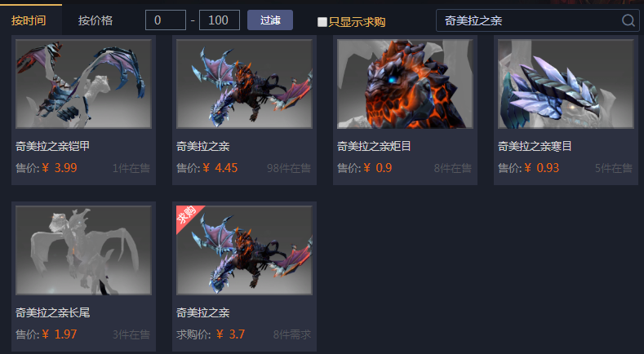Open the 奇美拉之亲 item priced ¥4.45
644x354 pixels.
(244, 84)
